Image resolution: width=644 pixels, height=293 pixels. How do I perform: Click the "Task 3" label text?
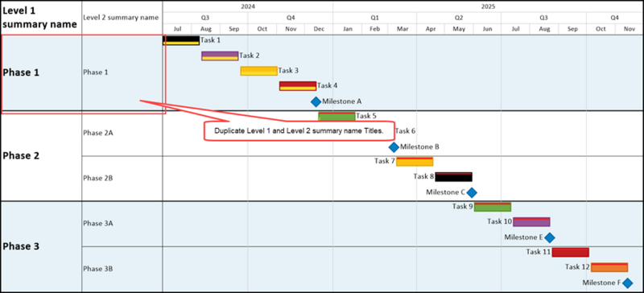pos(288,71)
